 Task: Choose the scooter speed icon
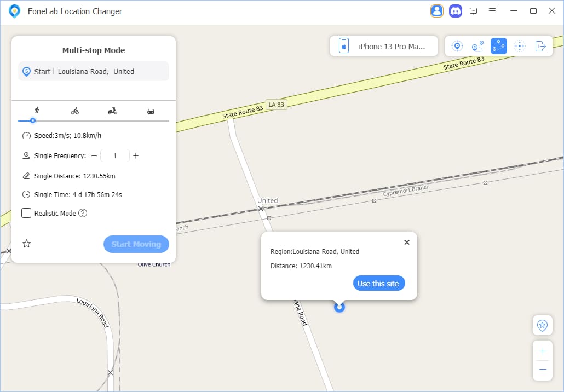(x=113, y=111)
